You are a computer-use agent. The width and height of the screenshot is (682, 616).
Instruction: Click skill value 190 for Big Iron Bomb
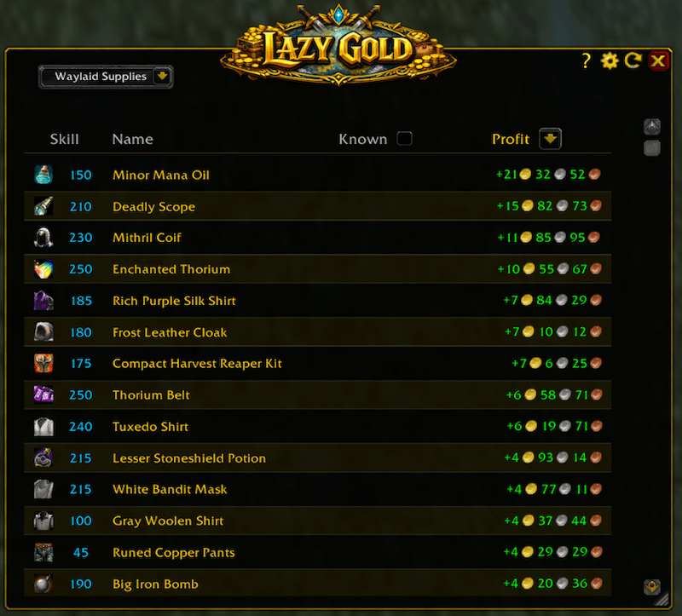pyautogui.click(x=81, y=584)
